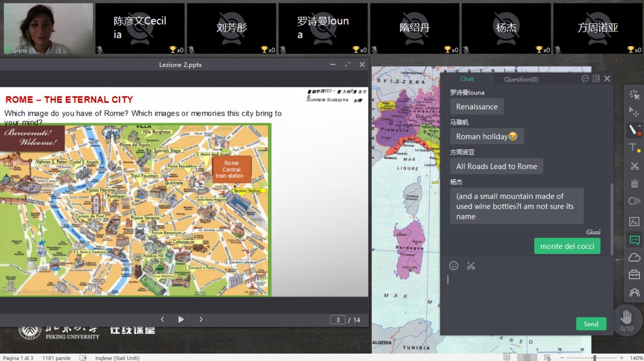Open the participants list icon
Viewport: 644px width, 361px height.
pos(634,292)
